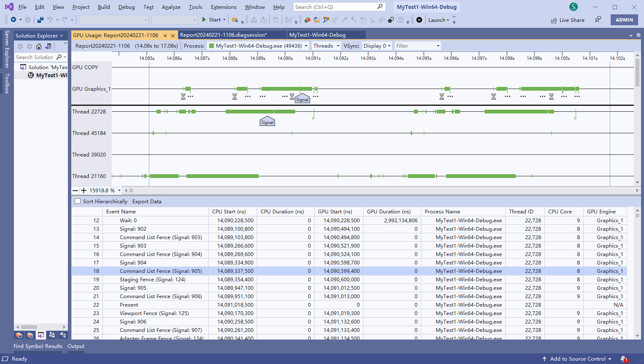This screenshot has width=644, height=364.
Task: Click the Search (Ctrl+Q) box
Action: coord(339,7)
